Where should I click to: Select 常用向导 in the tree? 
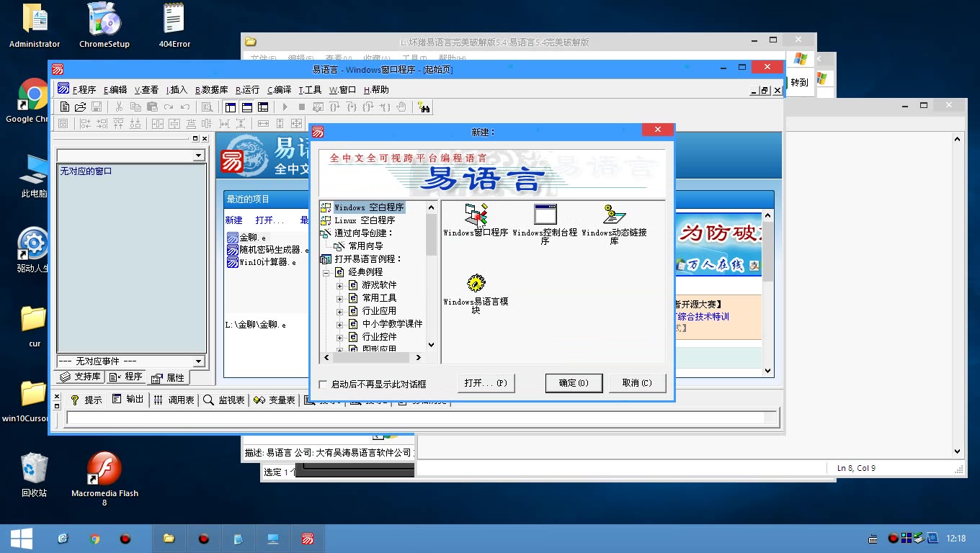pyautogui.click(x=366, y=246)
